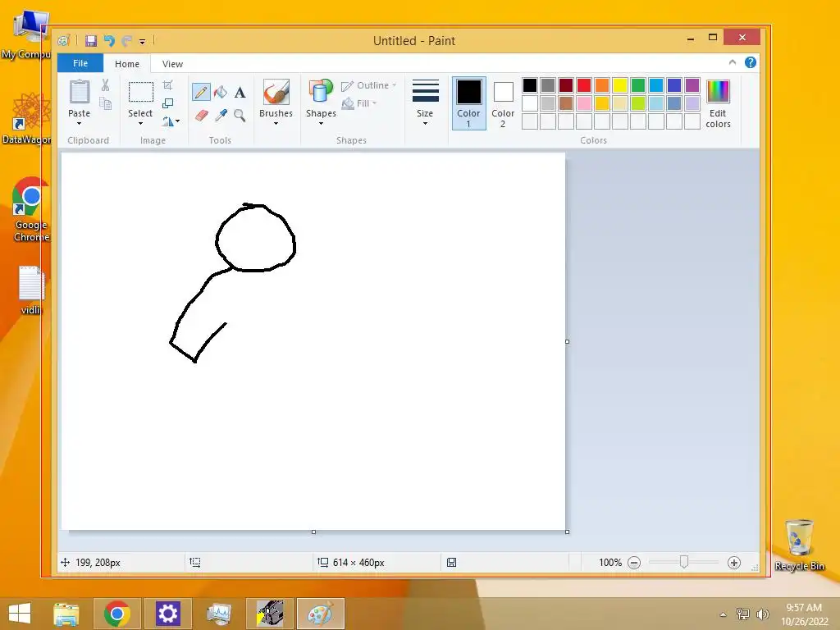Open File Explorer from the taskbar
Screen dimensions: 840x630
66,614
